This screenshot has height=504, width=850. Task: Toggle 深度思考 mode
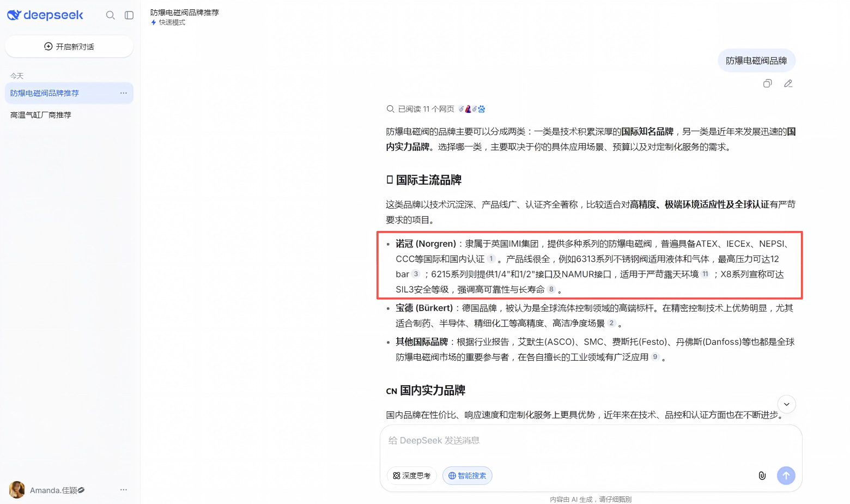(412, 476)
